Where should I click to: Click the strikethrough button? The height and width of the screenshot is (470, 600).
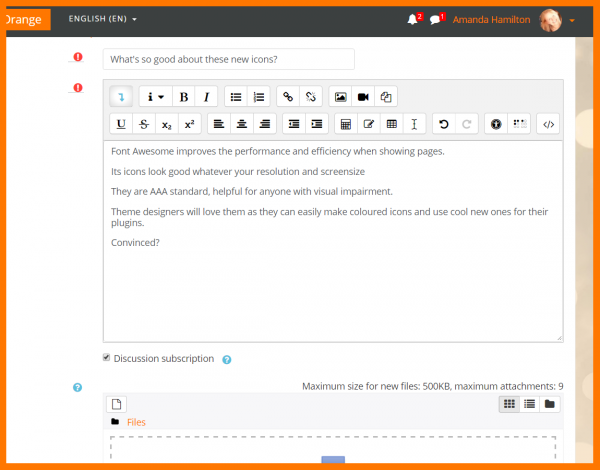[x=144, y=124]
